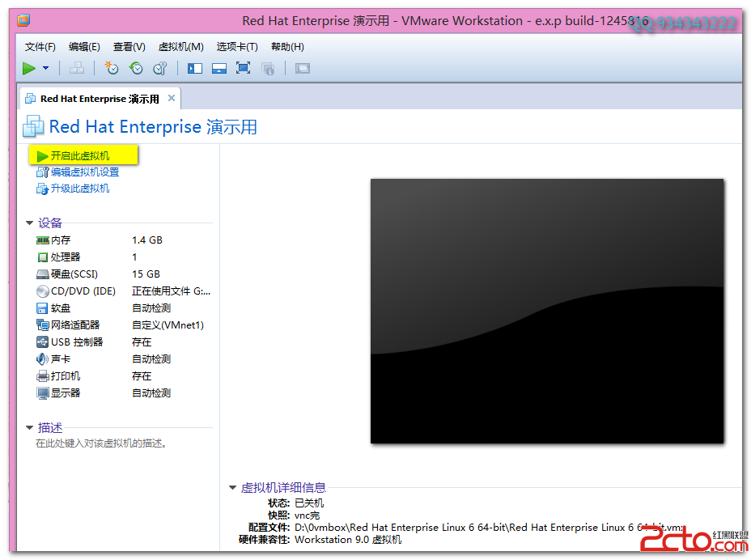Select the CD/DVD (IDE) disc icon
The height and width of the screenshot is (560, 751).
coord(43,291)
